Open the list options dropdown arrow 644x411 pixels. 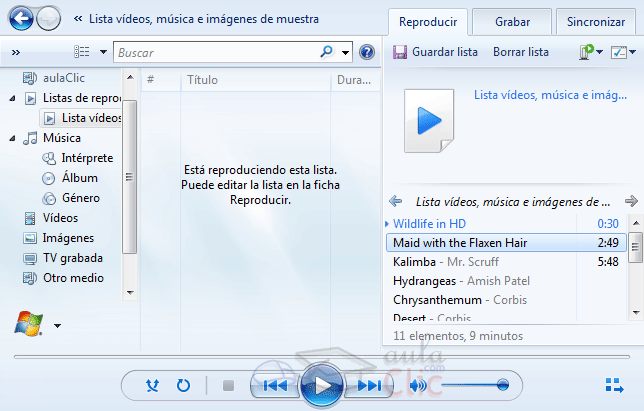[632, 52]
